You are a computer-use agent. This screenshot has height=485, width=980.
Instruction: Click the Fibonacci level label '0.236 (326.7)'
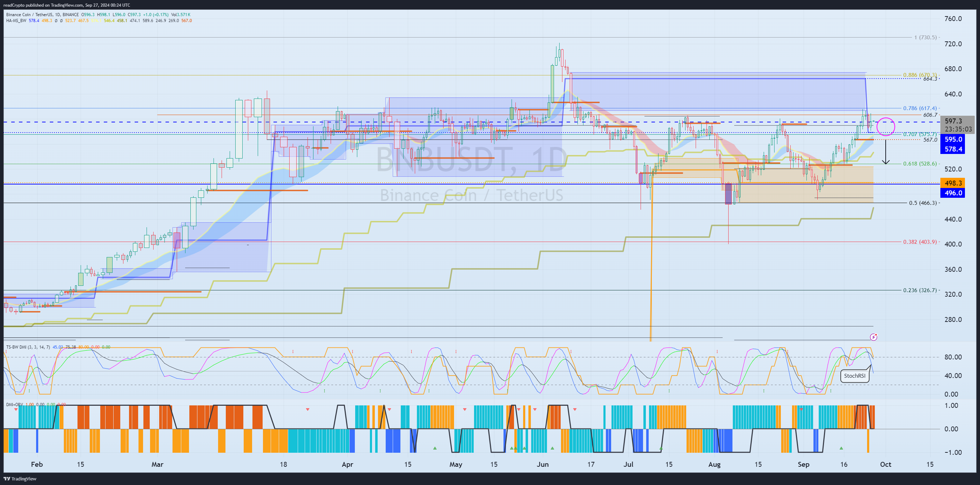pyautogui.click(x=920, y=290)
